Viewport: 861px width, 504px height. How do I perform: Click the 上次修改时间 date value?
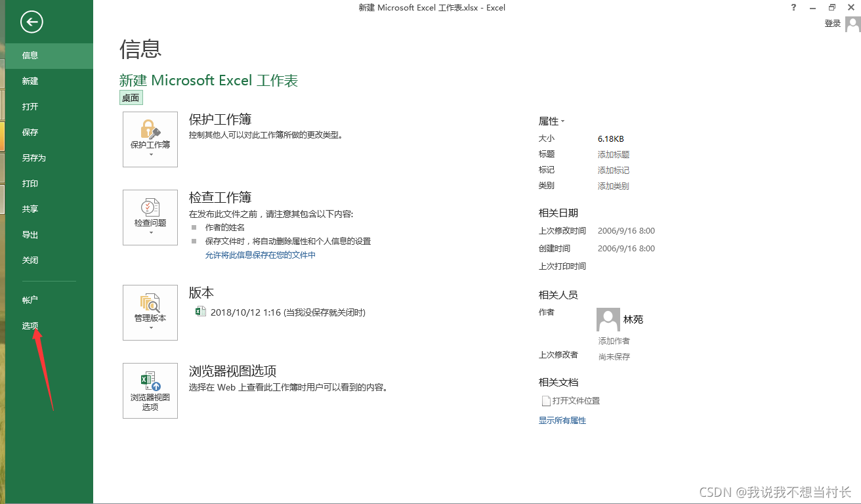tap(626, 231)
